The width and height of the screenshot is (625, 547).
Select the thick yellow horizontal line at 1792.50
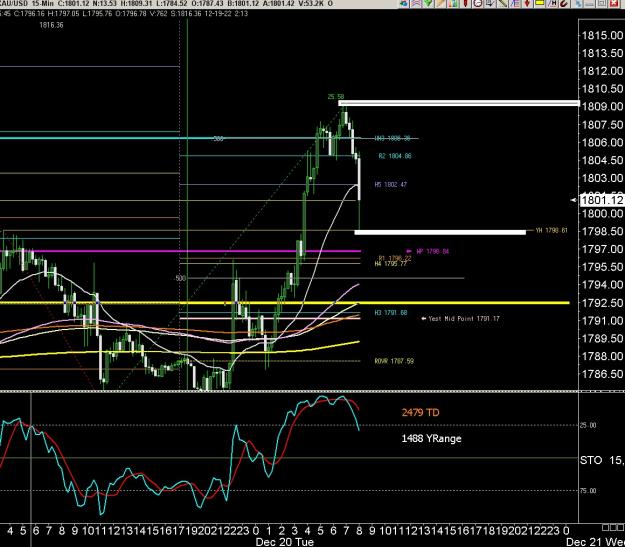coord(285,303)
